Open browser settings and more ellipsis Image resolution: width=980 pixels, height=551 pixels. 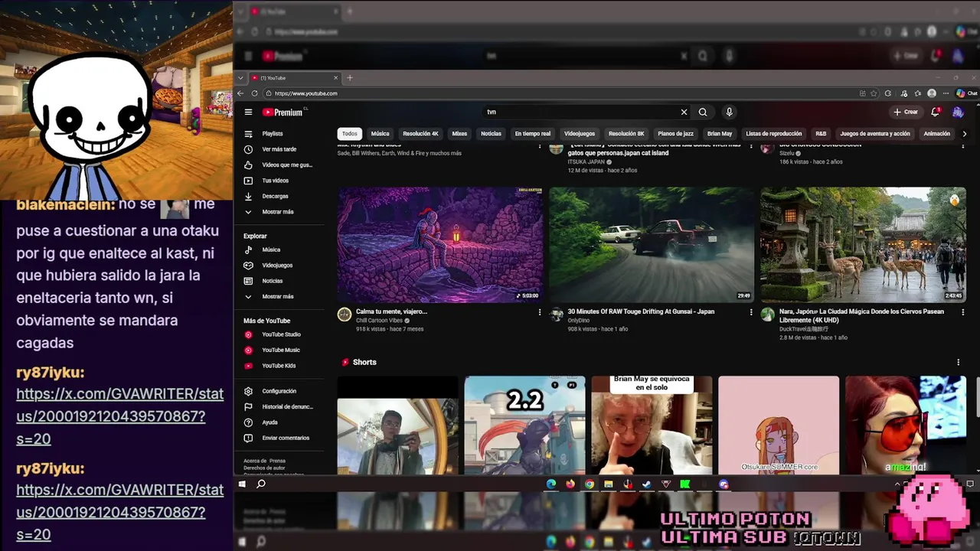pyautogui.click(x=946, y=93)
